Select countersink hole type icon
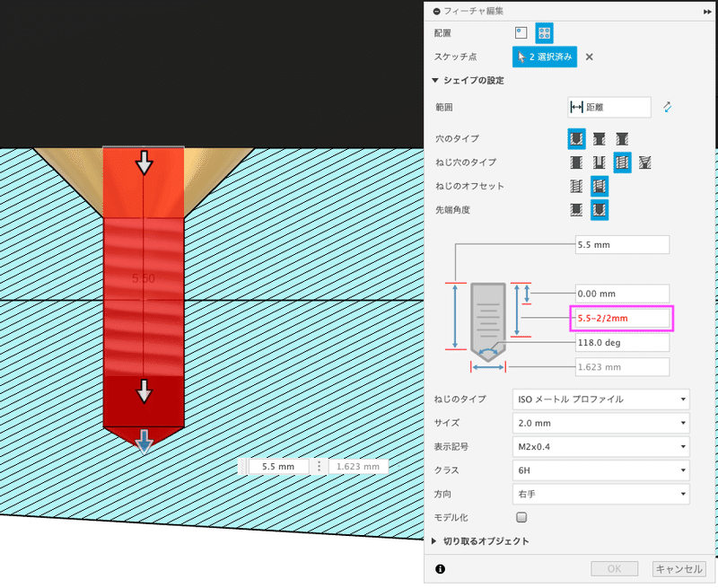Screen dimensions: 718x588 pos(622,139)
